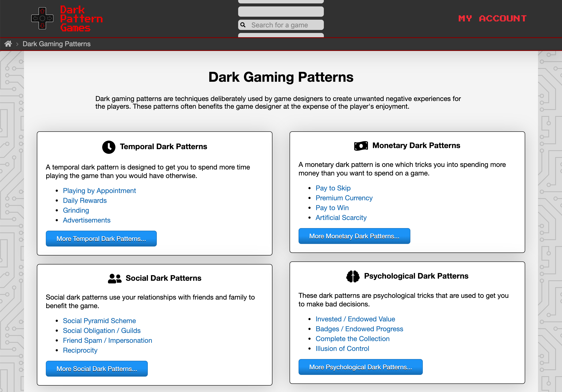Click the money bill icon beside Monetary Dark Patterns
This screenshot has width=562, height=392.
point(361,146)
